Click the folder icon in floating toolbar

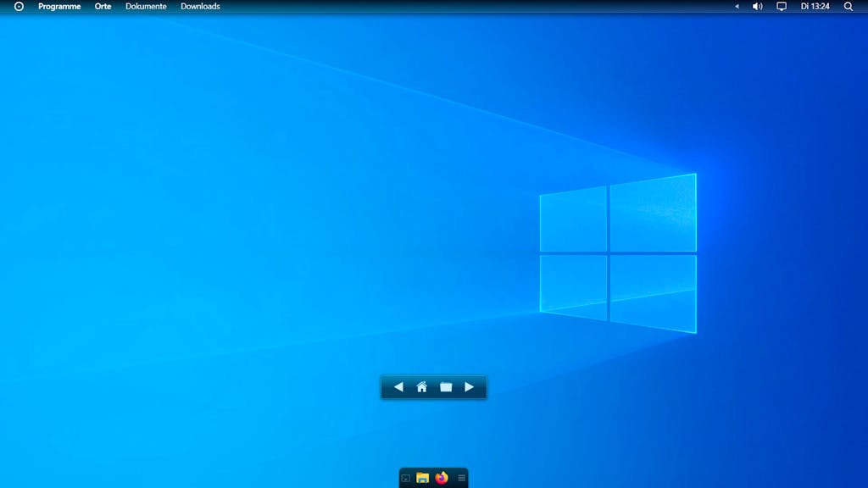pos(446,386)
